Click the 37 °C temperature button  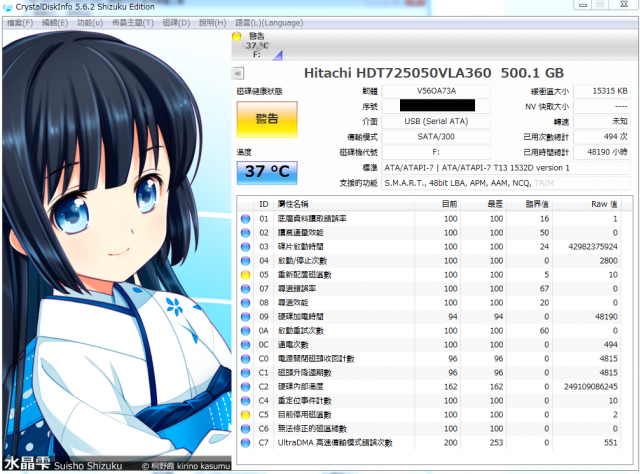tap(267, 172)
